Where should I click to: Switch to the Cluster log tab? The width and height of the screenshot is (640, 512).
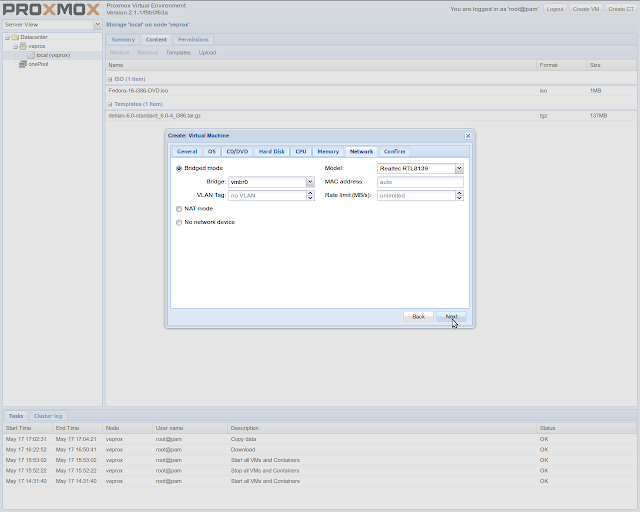pyautogui.click(x=48, y=416)
